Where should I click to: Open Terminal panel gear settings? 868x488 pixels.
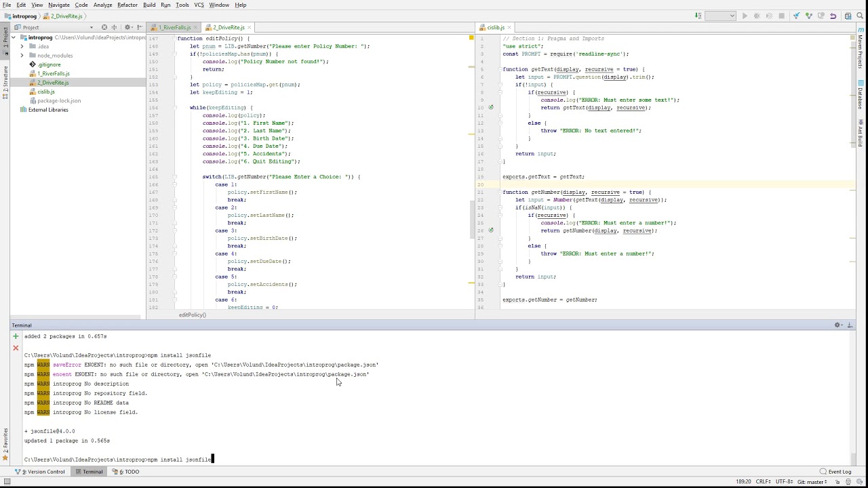click(838, 325)
